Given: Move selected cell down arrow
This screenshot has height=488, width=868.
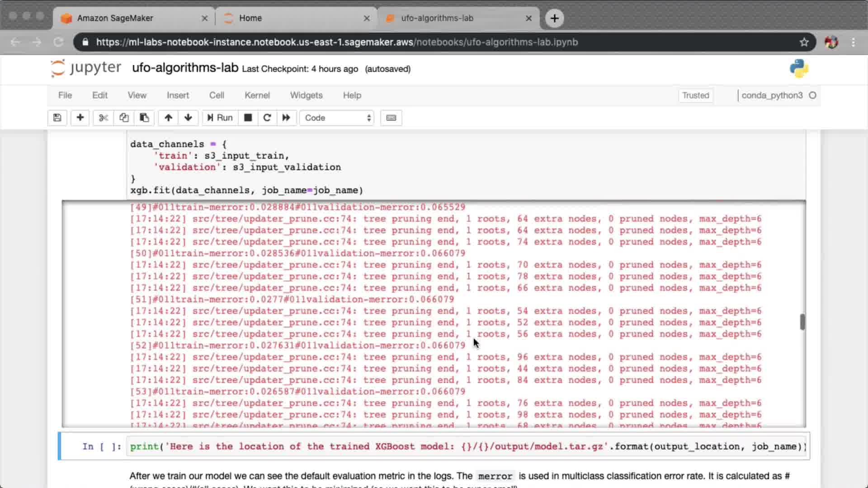Looking at the screenshot, I should tap(188, 118).
